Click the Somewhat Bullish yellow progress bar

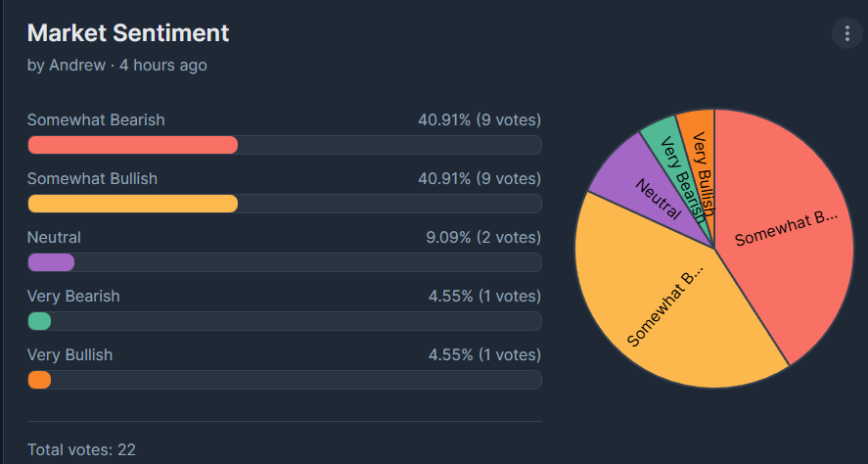click(133, 204)
